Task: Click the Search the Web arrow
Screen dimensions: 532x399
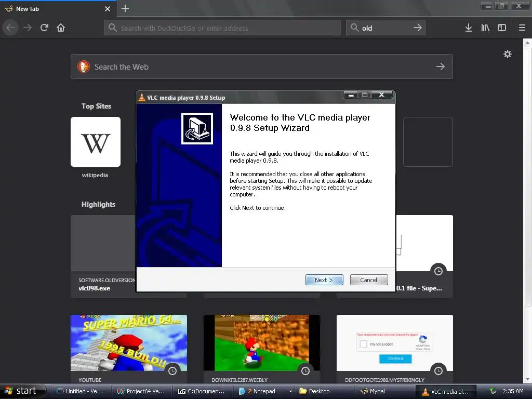Action: click(440, 66)
